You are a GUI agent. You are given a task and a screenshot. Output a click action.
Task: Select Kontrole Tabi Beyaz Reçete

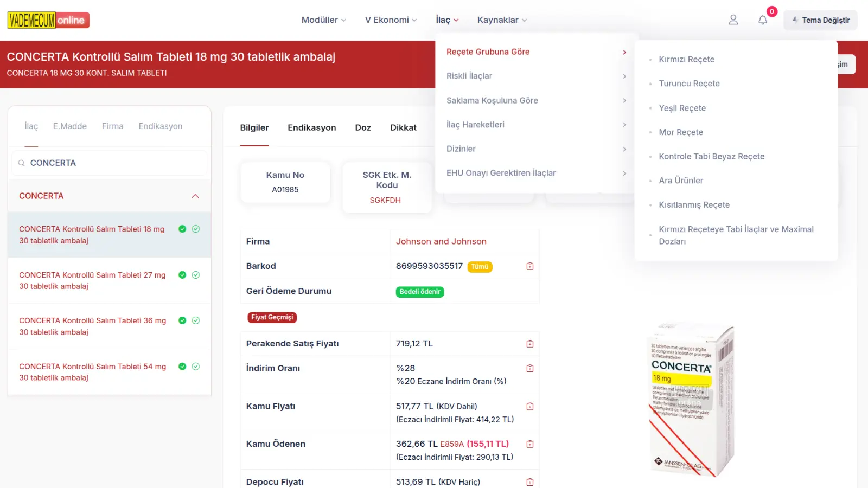coord(711,156)
